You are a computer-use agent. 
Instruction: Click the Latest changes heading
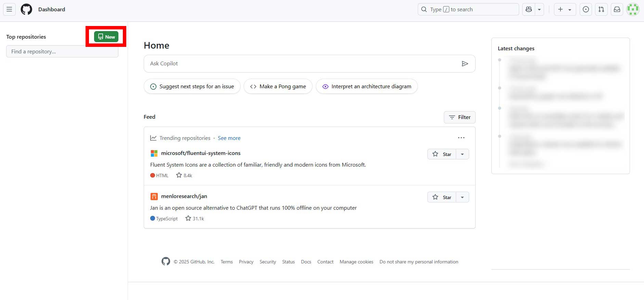coord(516,48)
